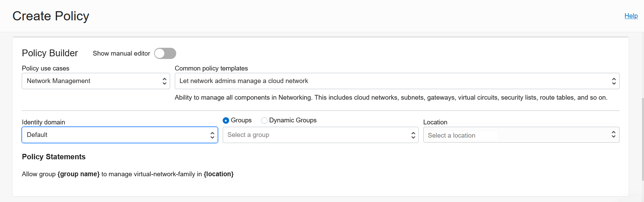Click the Policy Statements heading text
The image size is (644, 202).
(54, 157)
